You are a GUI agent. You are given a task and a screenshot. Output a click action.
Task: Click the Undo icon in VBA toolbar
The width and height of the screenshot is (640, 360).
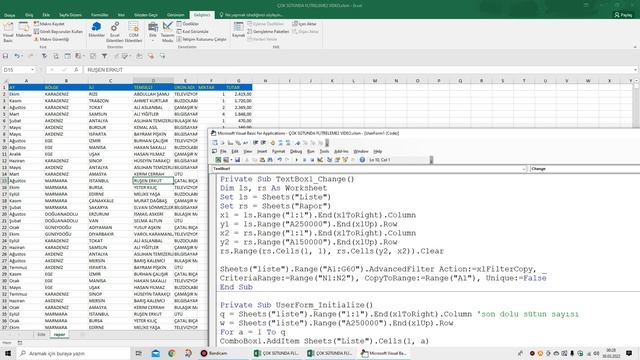click(x=280, y=160)
